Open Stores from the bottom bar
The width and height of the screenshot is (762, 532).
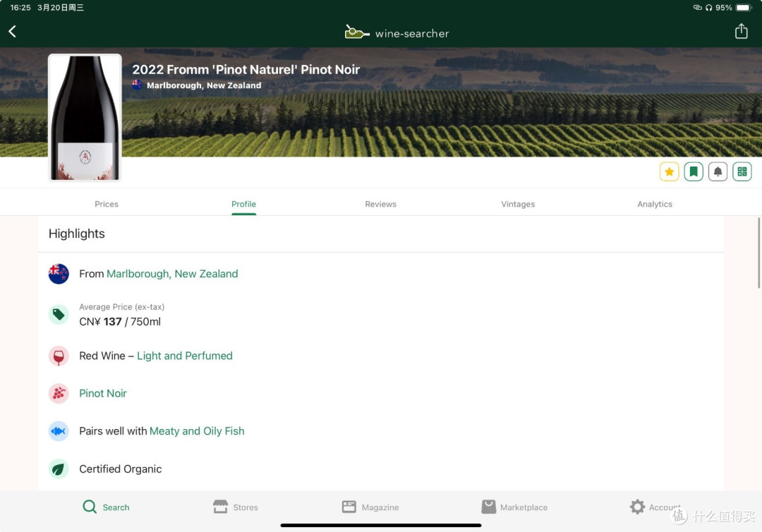235,507
